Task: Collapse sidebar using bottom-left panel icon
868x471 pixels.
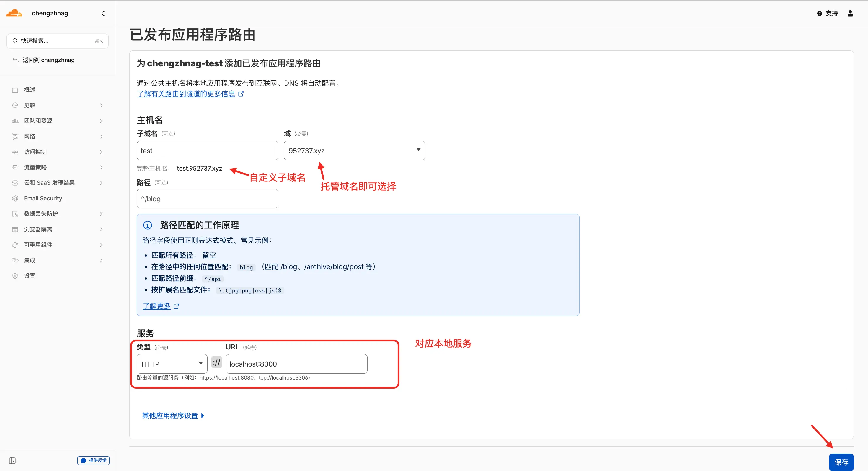Action: click(x=12, y=461)
